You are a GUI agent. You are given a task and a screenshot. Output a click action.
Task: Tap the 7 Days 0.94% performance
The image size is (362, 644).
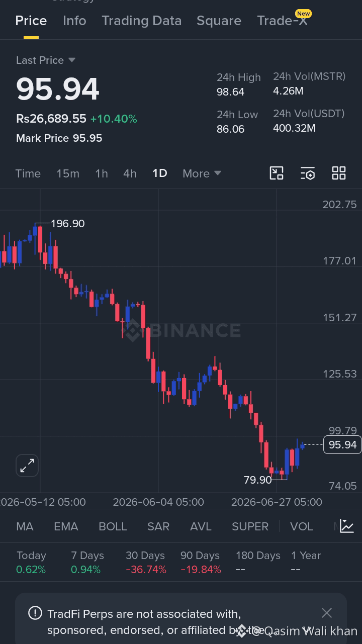[87, 563]
